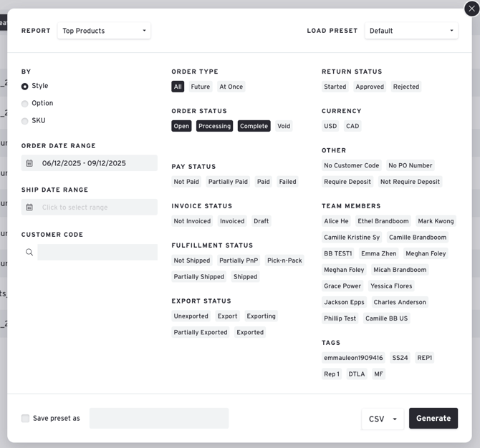This screenshot has width=480, height=448.
Task: Select the Option radio button
Action: point(25,104)
